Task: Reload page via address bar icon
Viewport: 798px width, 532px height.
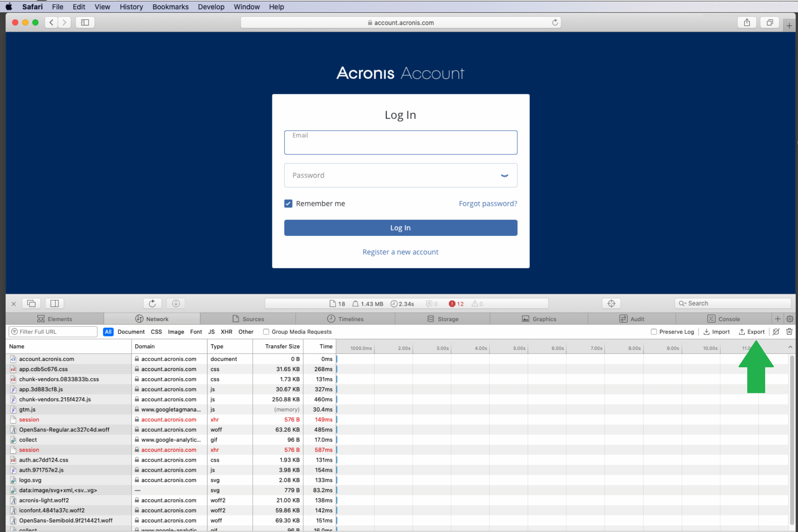Action: click(555, 22)
